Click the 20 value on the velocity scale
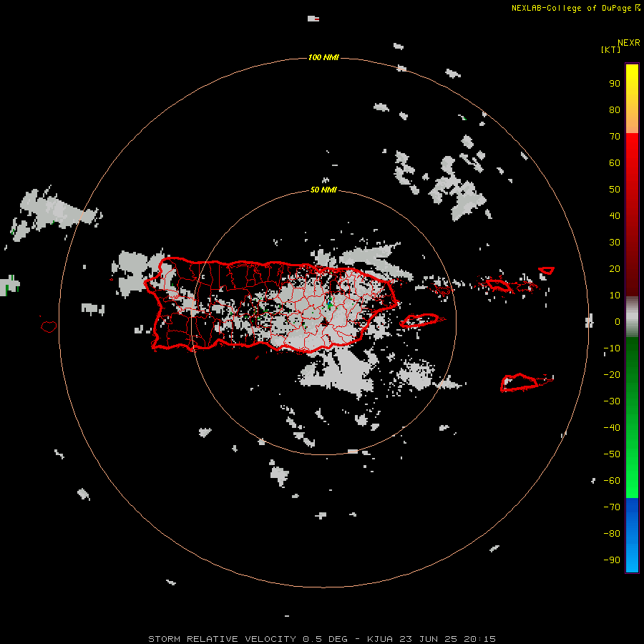Screen dimensions: 644x644 pyautogui.click(x=615, y=268)
